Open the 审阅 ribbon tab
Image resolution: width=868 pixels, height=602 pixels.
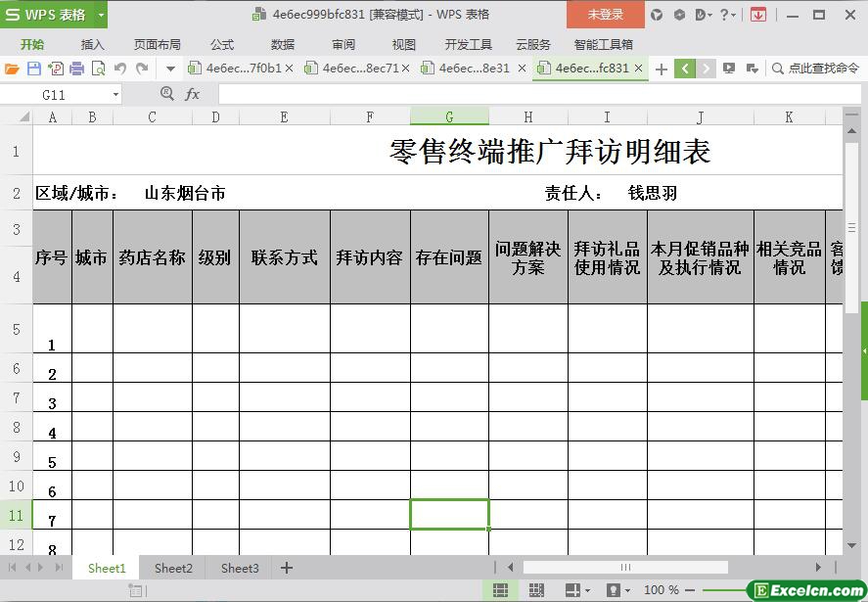point(343,45)
